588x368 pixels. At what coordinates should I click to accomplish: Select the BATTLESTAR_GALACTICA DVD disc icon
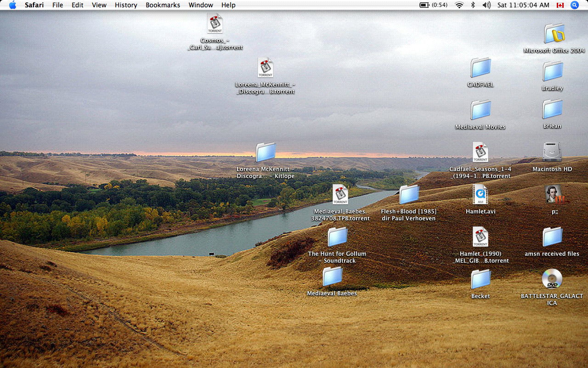pyautogui.click(x=552, y=279)
